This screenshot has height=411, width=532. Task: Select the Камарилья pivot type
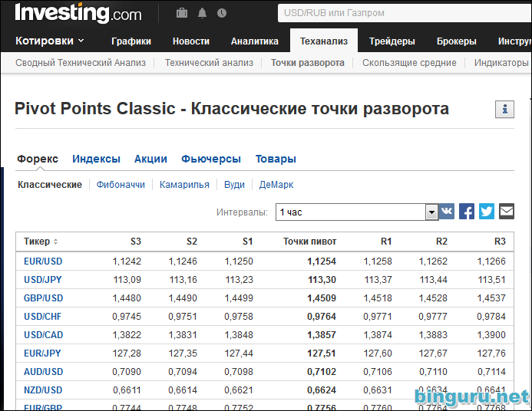(184, 185)
